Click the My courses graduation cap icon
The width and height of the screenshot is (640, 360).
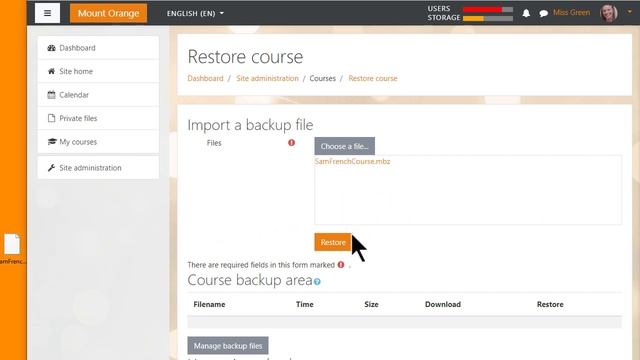click(x=52, y=142)
